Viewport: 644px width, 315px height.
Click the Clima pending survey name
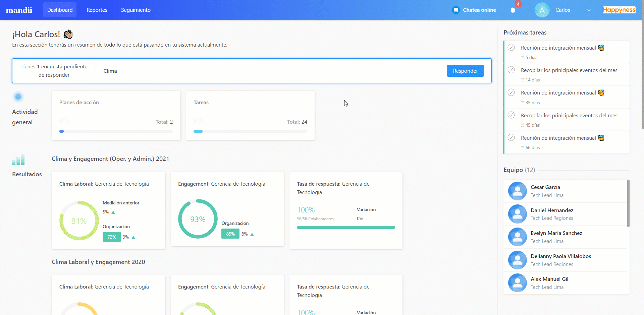coord(110,71)
